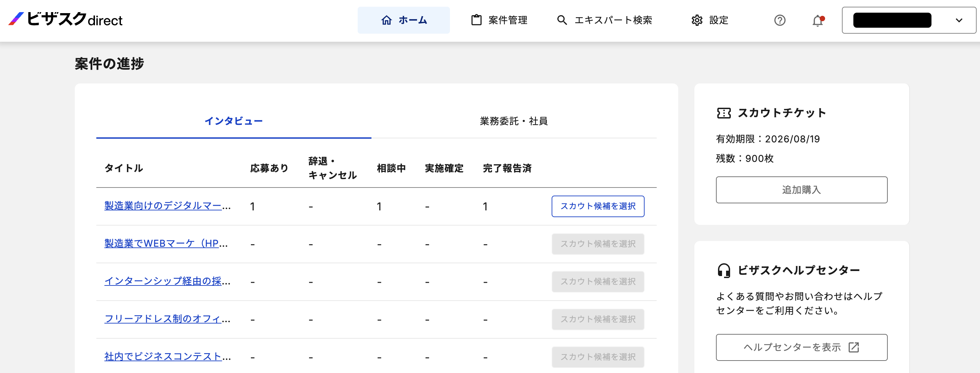
Task: Click 実施確定 column header
Action: pos(444,168)
